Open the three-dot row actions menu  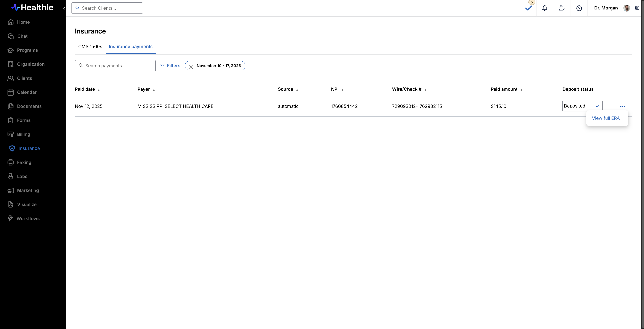[623, 106]
